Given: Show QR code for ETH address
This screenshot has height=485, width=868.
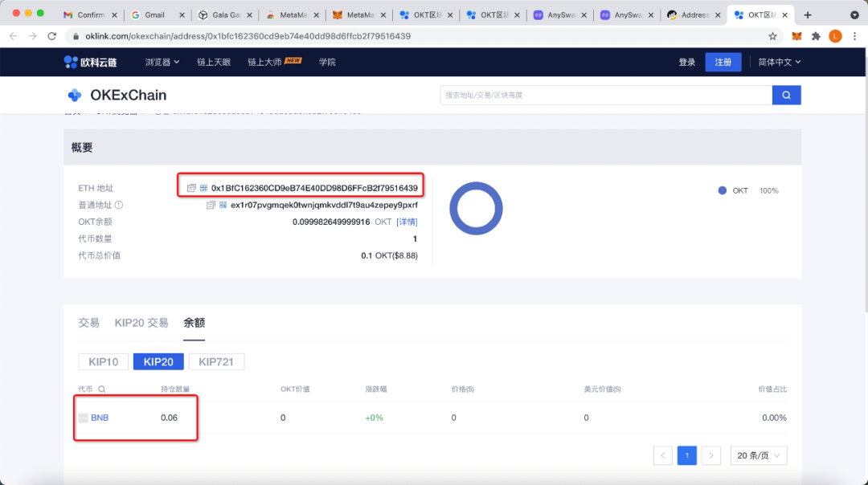Looking at the screenshot, I should point(203,188).
